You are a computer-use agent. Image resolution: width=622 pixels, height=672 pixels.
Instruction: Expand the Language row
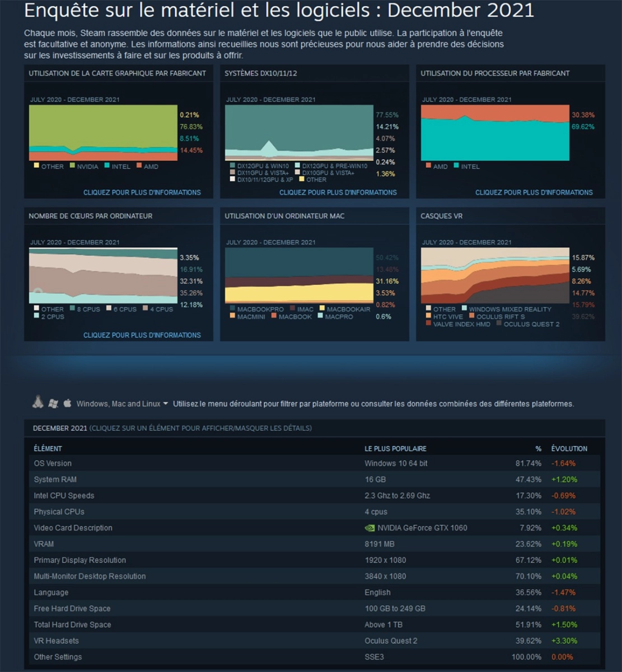click(x=315, y=592)
